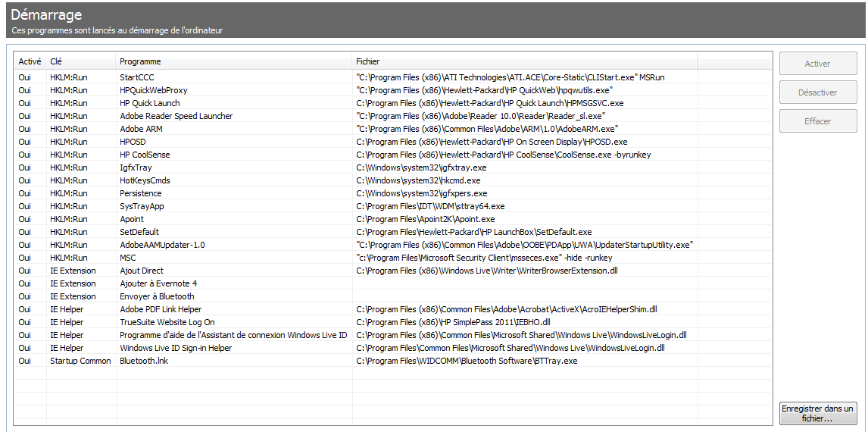Select AdobeAAMUpdater-1.0 startup entry
The height and width of the screenshot is (432, 868).
point(162,245)
